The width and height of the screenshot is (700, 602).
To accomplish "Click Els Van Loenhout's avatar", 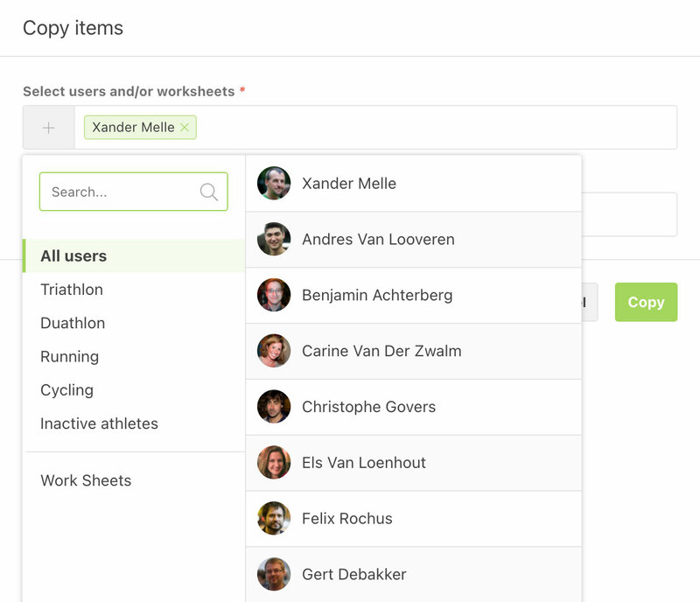I will [x=274, y=463].
